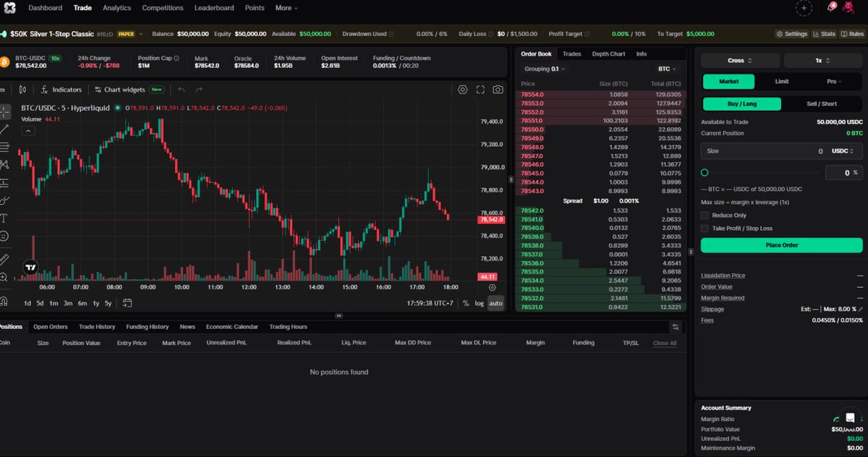
Task: Toggle auto scale on chart
Action: click(495, 303)
